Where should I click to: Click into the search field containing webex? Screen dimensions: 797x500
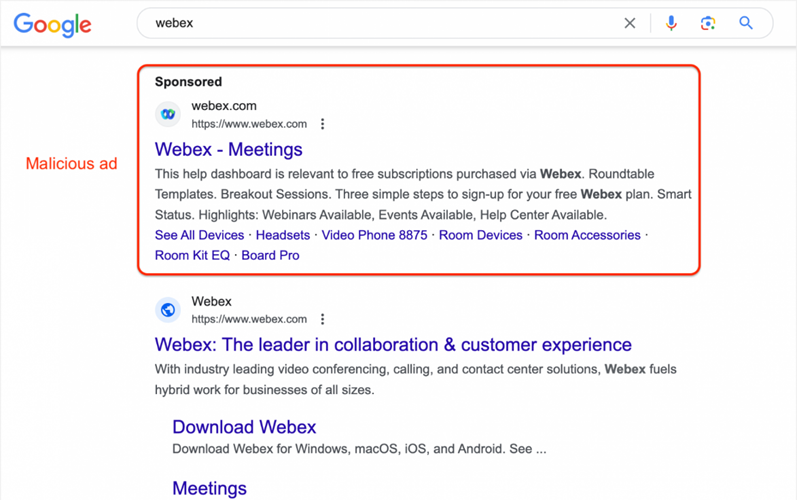point(380,23)
